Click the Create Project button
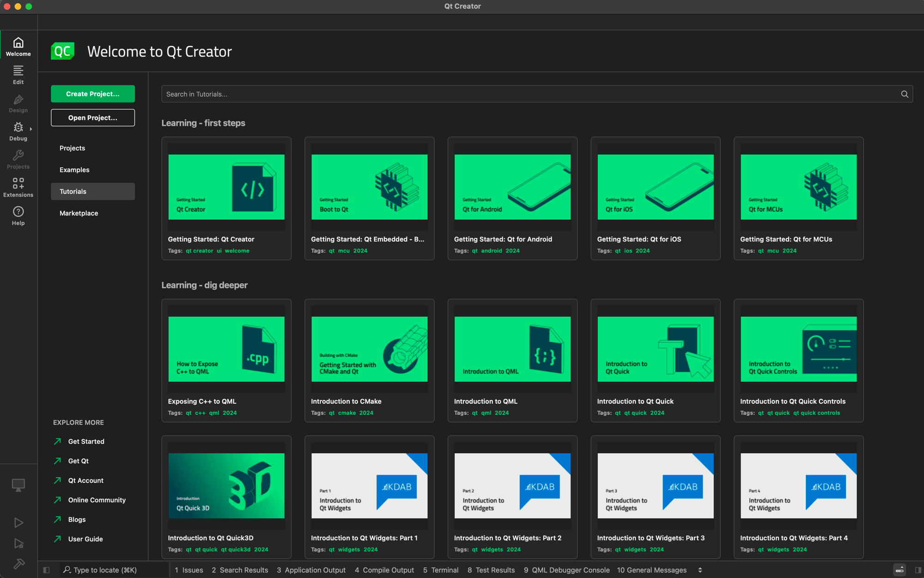This screenshot has height=578, width=924. point(92,93)
